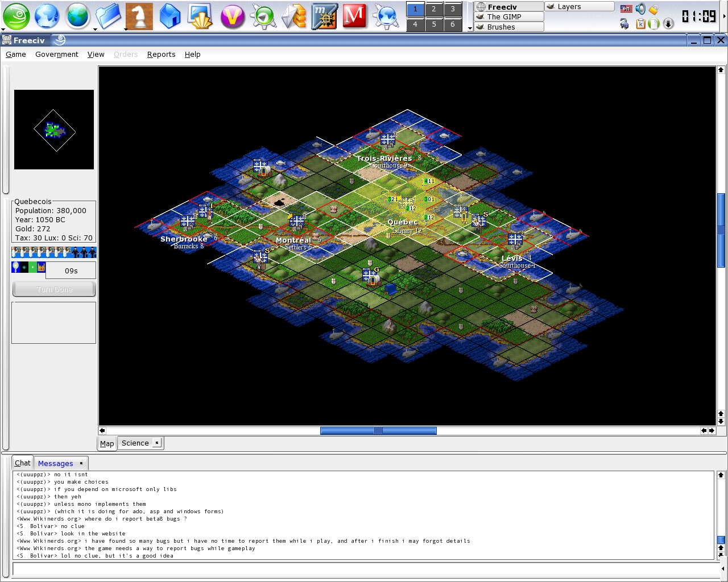Click the overview minimap thumbnail
The width and height of the screenshot is (728, 582).
(54, 130)
